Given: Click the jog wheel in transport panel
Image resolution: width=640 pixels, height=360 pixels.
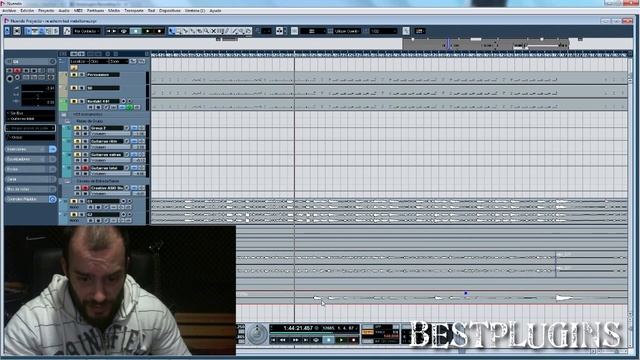Looking at the screenshot, I should [257, 334].
